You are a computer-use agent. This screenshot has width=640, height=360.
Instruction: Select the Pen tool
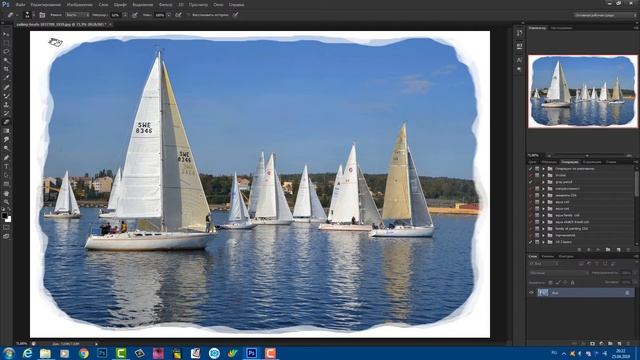(6, 157)
